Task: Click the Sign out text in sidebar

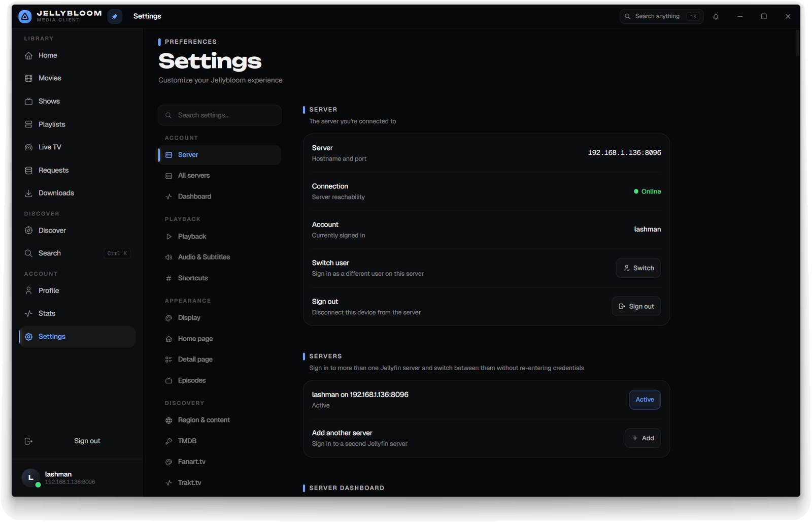Action: [87, 441]
